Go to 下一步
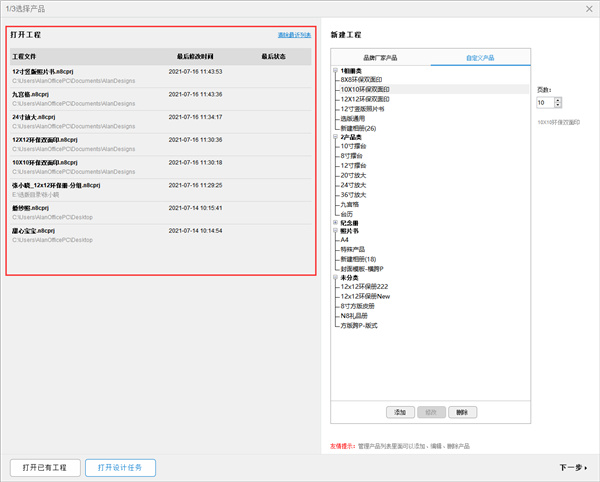The width and height of the screenshot is (600, 482). (573, 467)
